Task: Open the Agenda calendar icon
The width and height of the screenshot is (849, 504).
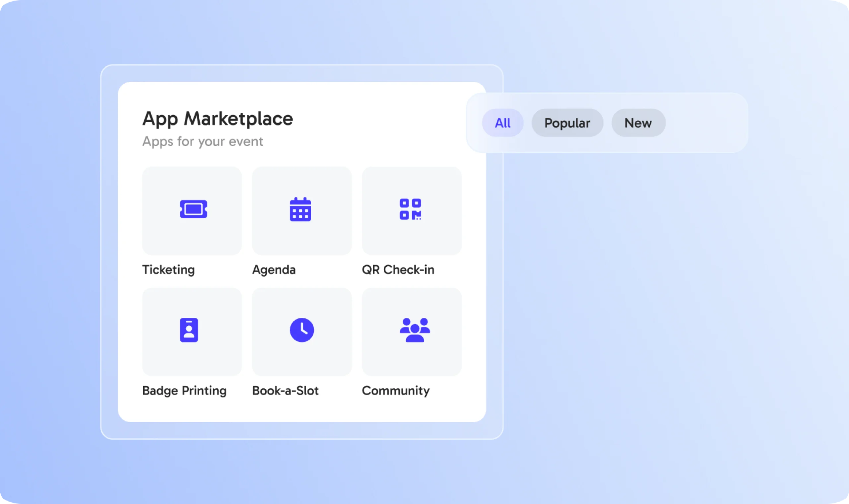Action: point(300,209)
